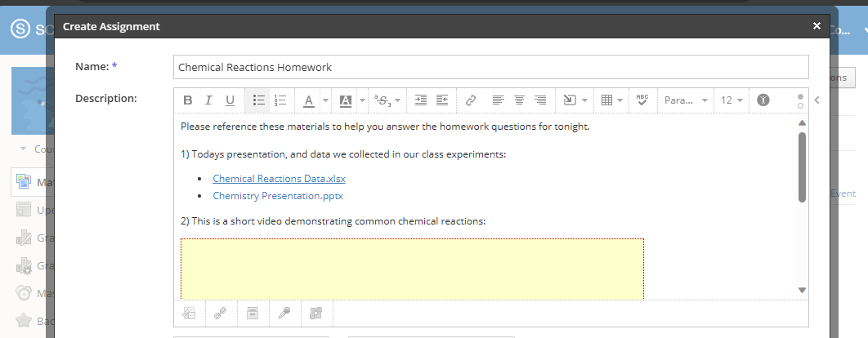The width and height of the screenshot is (868, 338).
Task: Open the background color dropdown arrow
Action: pos(363,100)
